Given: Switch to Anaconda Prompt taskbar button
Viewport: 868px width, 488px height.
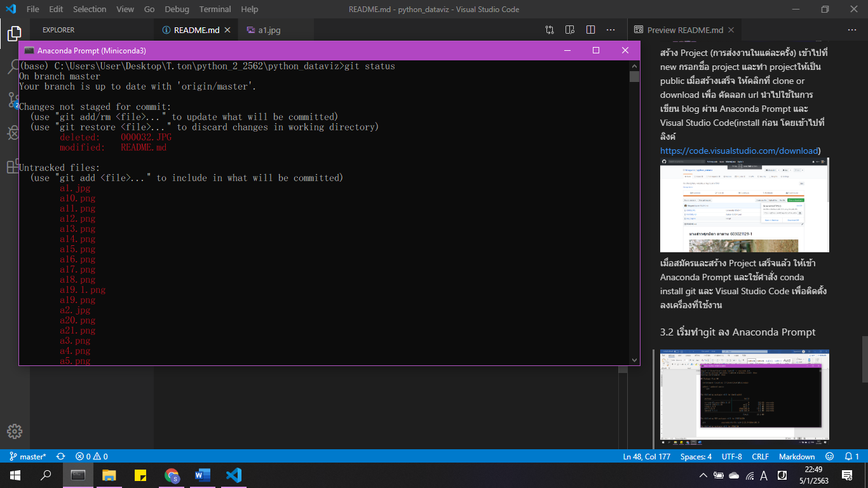Looking at the screenshot, I should tap(78, 475).
